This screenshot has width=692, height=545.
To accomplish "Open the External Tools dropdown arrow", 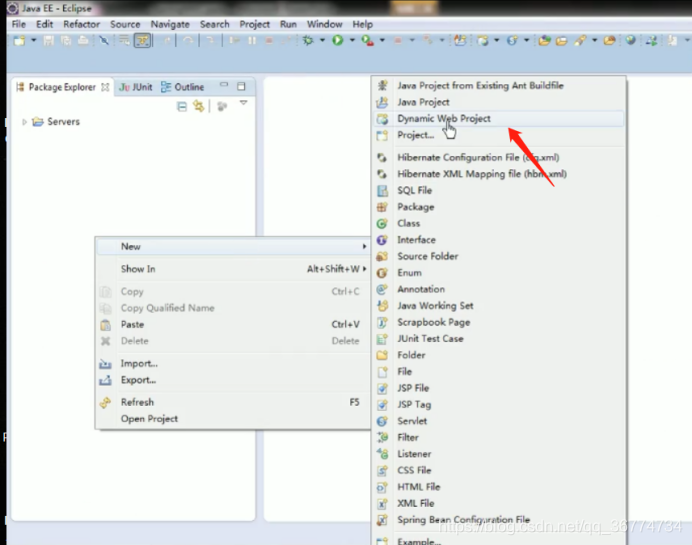I will click(x=382, y=41).
